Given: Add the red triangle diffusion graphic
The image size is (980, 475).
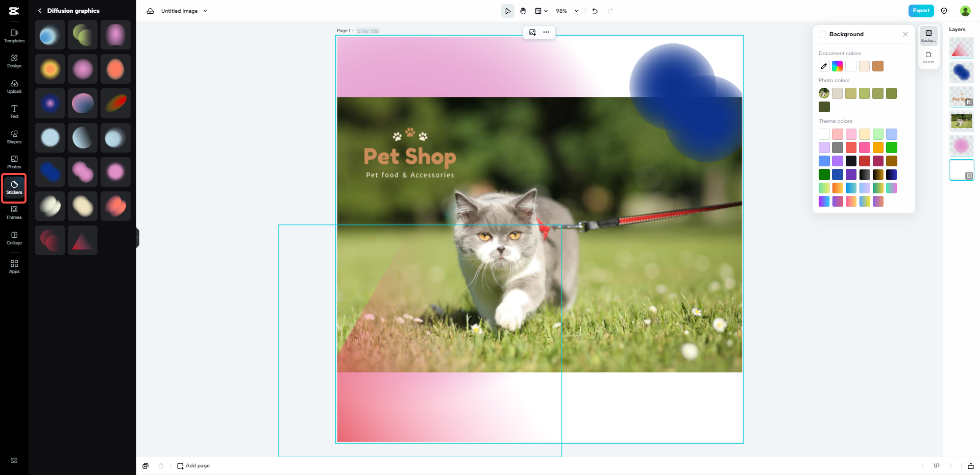Looking at the screenshot, I should click(83, 240).
